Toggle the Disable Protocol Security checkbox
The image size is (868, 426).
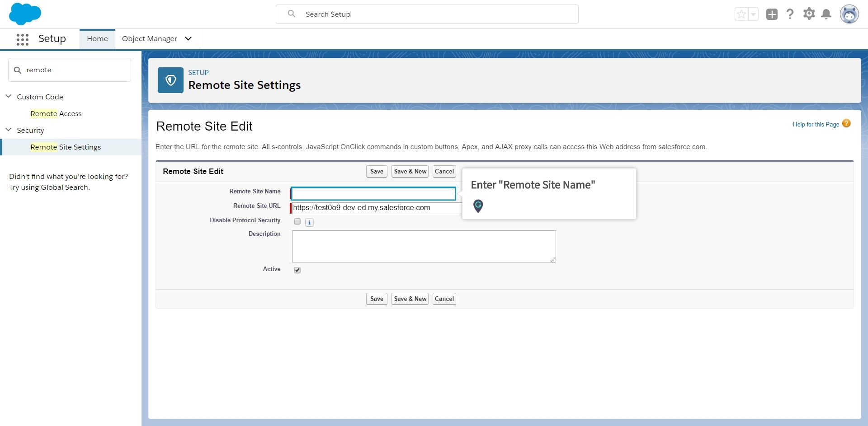pyautogui.click(x=297, y=221)
